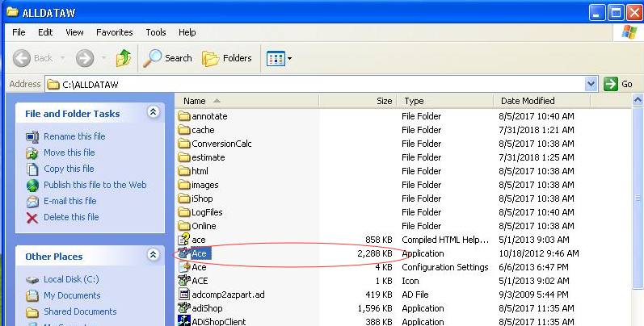Open the File menu
Image resolution: width=644 pixels, height=326 pixels.
click(x=19, y=32)
